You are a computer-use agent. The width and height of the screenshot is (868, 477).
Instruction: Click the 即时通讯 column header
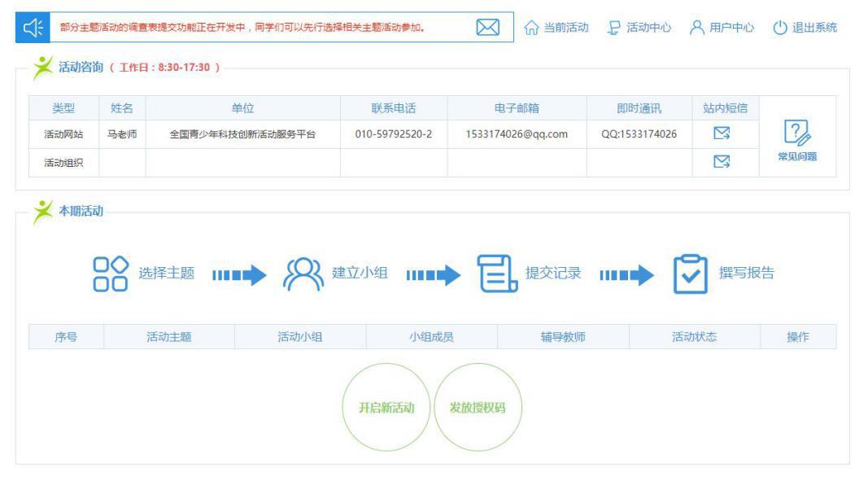coord(639,108)
